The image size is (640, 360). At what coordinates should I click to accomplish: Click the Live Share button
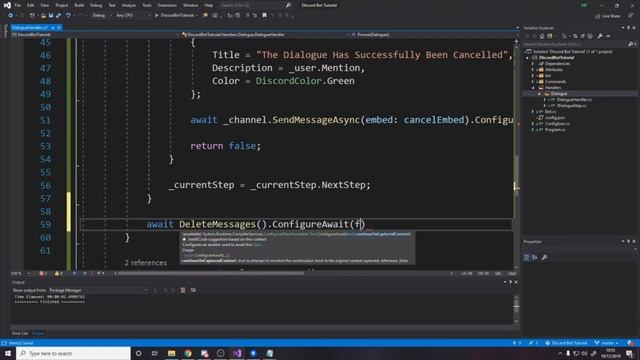[607, 16]
